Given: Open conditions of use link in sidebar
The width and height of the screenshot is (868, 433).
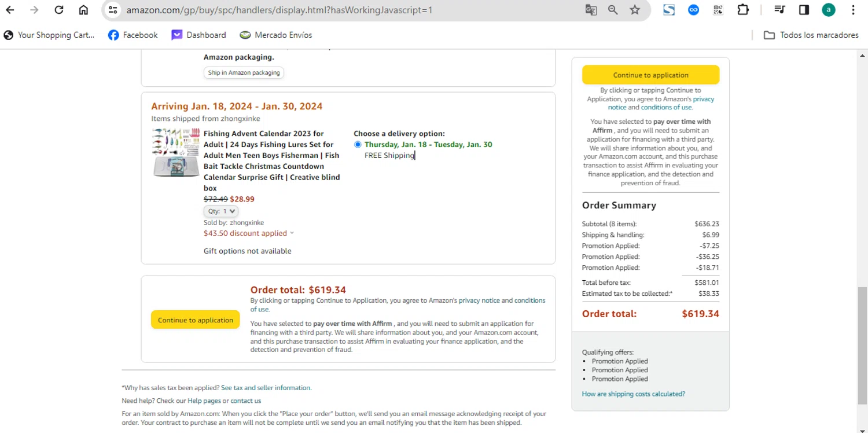Looking at the screenshot, I should pos(666,107).
